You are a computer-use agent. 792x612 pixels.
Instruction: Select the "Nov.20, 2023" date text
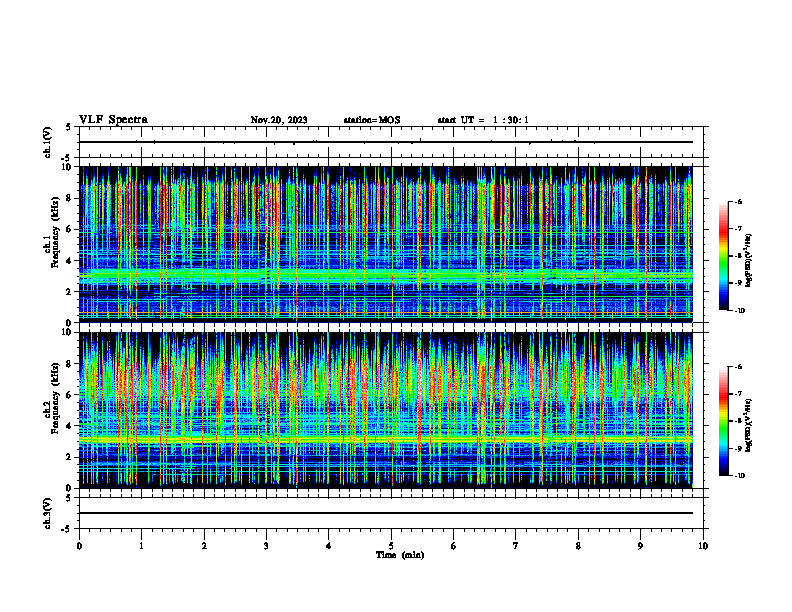[279, 120]
